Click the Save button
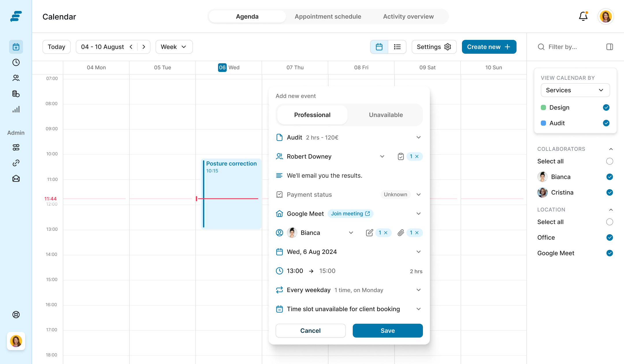Image resolution: width=624 pixels, height=364 pixels. [387, 330]
